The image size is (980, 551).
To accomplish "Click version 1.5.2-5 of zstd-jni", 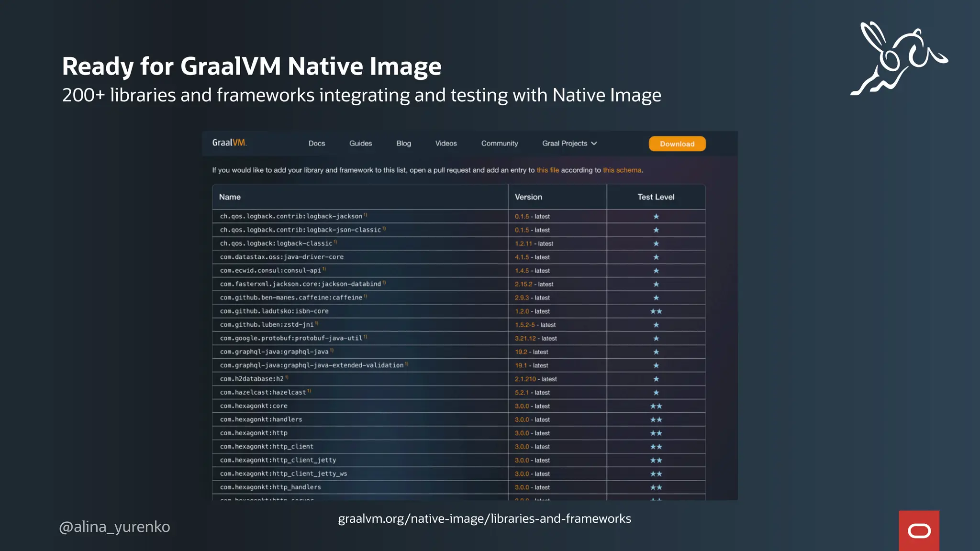I will (524, 325).
